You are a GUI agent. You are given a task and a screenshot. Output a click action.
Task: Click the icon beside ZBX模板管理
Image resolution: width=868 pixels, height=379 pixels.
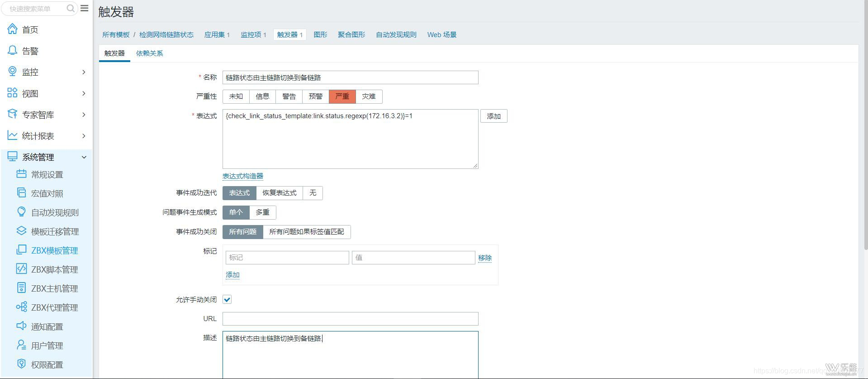(21, 250)
